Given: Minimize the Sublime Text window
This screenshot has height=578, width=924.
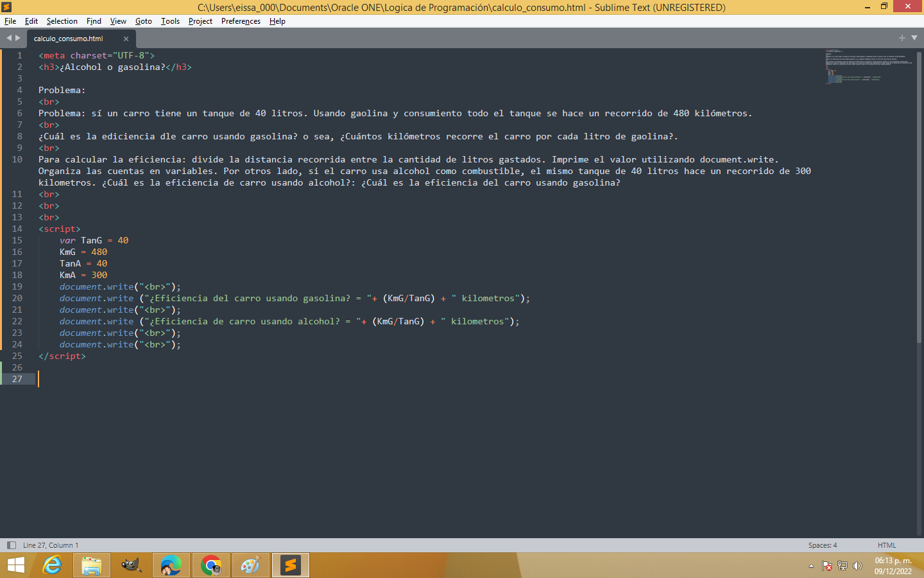Looking at the screenshot, I should click(x=868, y=7).
